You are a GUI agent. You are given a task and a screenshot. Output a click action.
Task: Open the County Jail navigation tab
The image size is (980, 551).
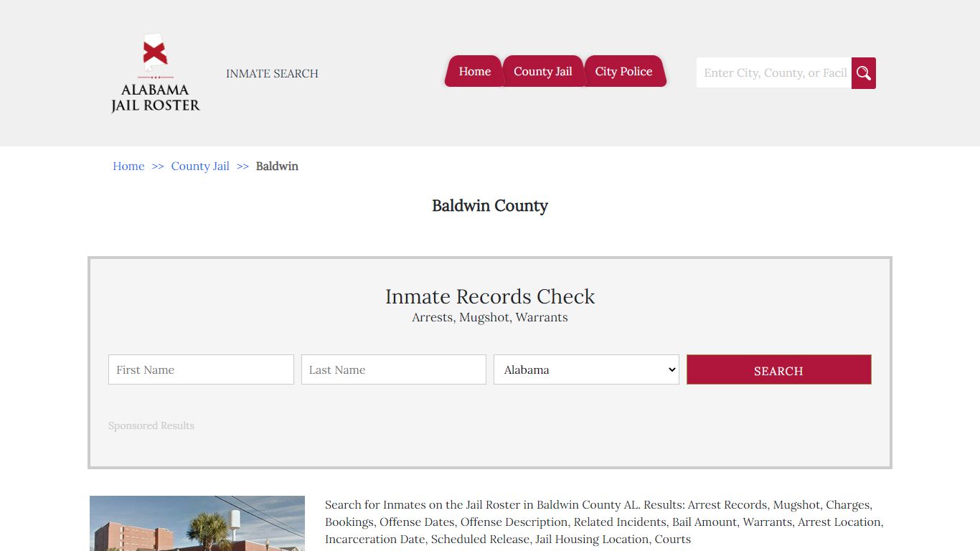543,72
